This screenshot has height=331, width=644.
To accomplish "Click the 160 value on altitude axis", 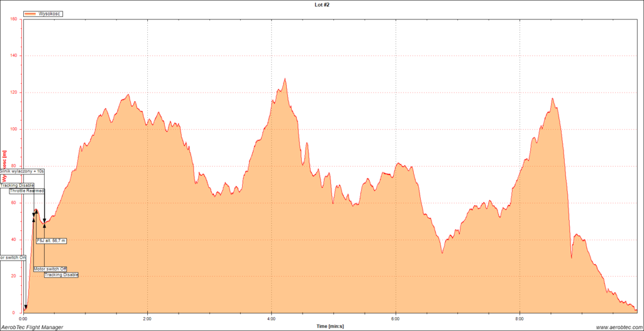I will pyautogui.click(x=13, y=19).
